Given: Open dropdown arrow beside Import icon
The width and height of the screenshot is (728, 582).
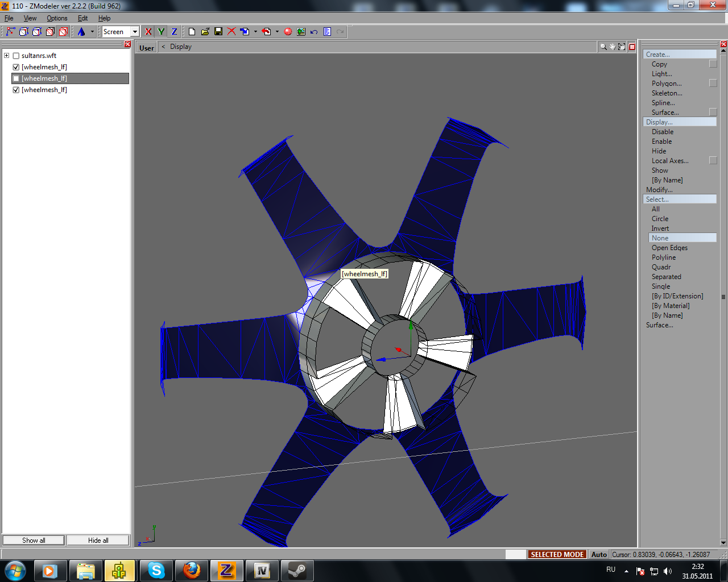Looking at the screenshot, I should (255, 32).
